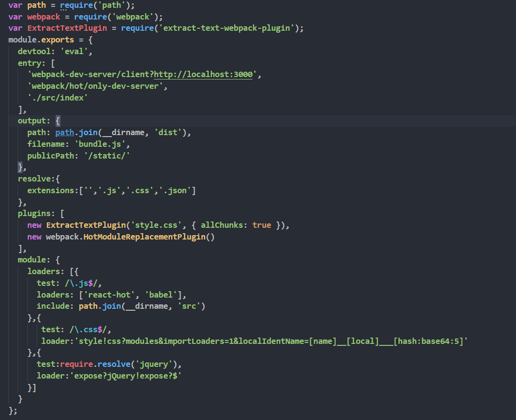Screen dimensions: 516x420
Task: Select the 'dist' string
Action: pos(168,132)
